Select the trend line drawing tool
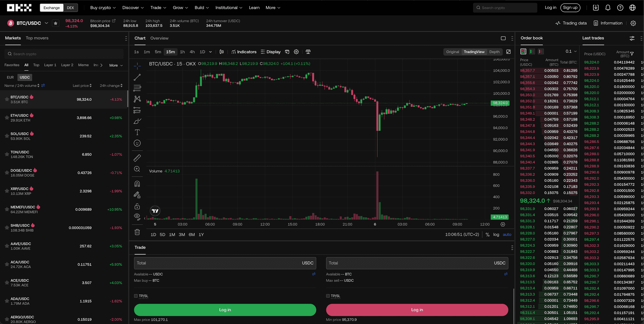Viewport: 644px width, 324px height. (137, 77)
